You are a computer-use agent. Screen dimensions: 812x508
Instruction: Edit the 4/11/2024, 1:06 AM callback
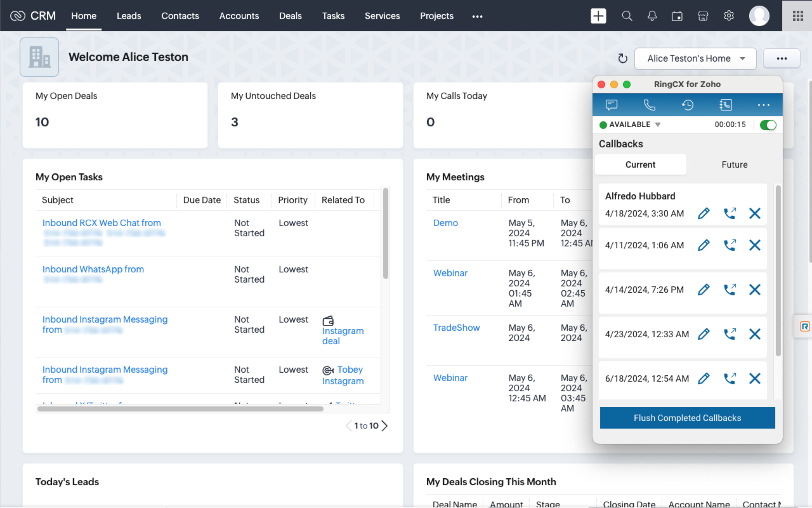coord(704,245)
